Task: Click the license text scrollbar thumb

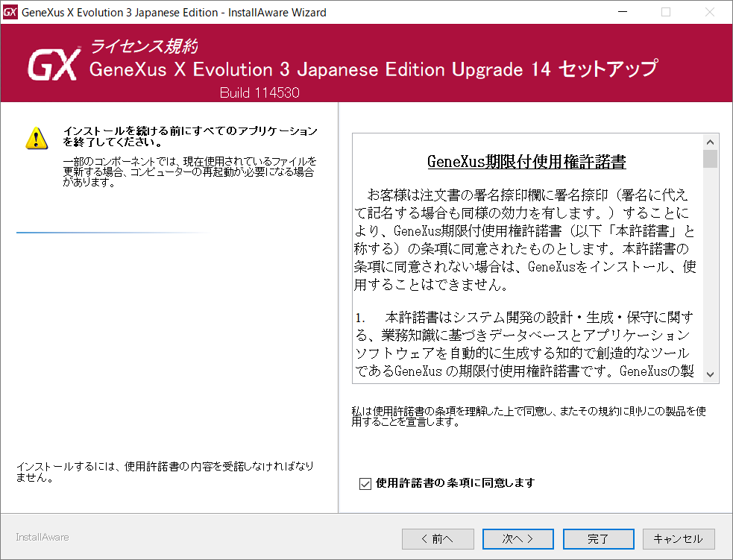Action: point(710,159)
